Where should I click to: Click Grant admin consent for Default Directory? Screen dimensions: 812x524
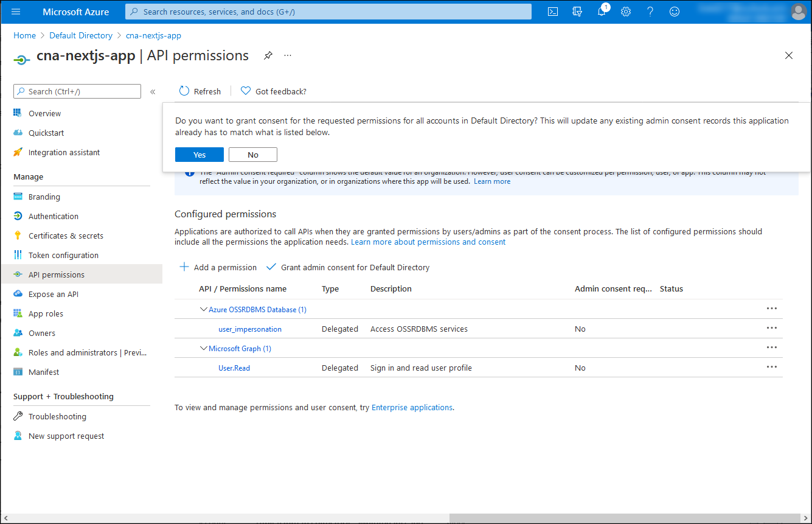coord(347,267)
